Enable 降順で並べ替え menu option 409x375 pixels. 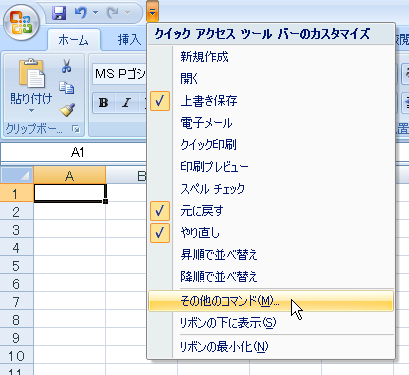pos(271,277)
